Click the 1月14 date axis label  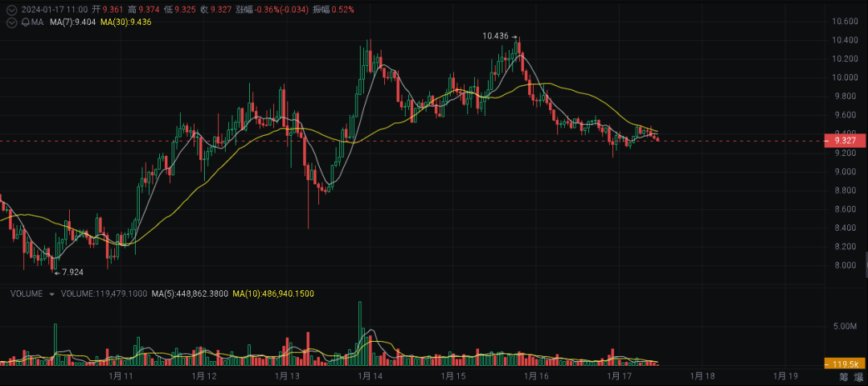371,377
